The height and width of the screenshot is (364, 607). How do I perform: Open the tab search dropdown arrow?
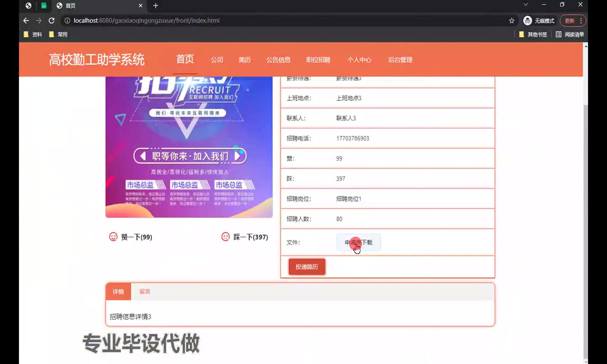pos(526,5)
